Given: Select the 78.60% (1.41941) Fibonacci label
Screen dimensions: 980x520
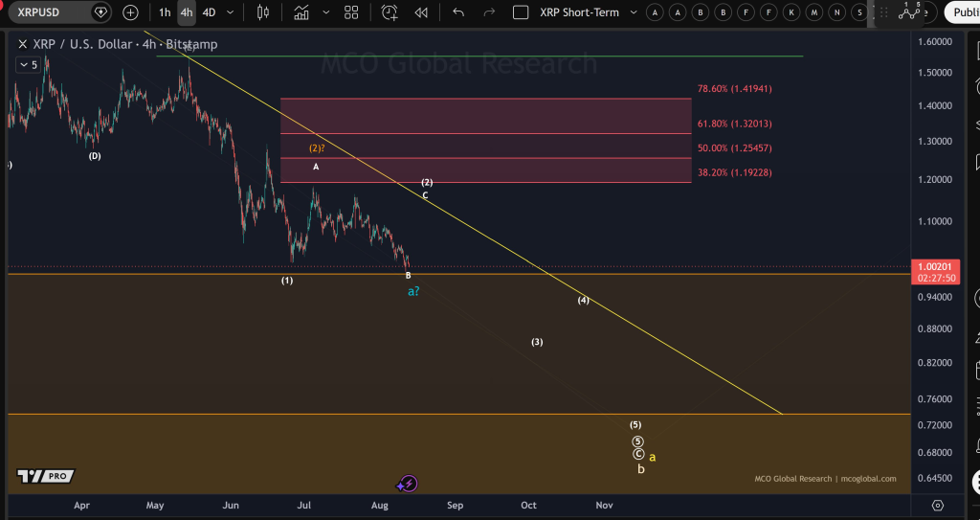Looking at the screenshot, I should pos(734,89).
